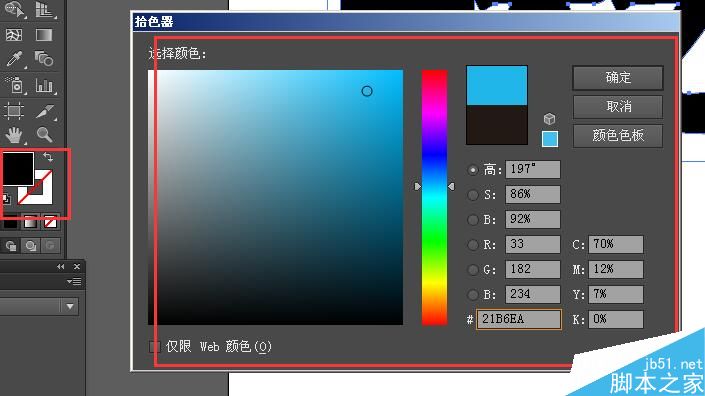
Task: Swap fill and stroke colors
Action: pos(48,157)
